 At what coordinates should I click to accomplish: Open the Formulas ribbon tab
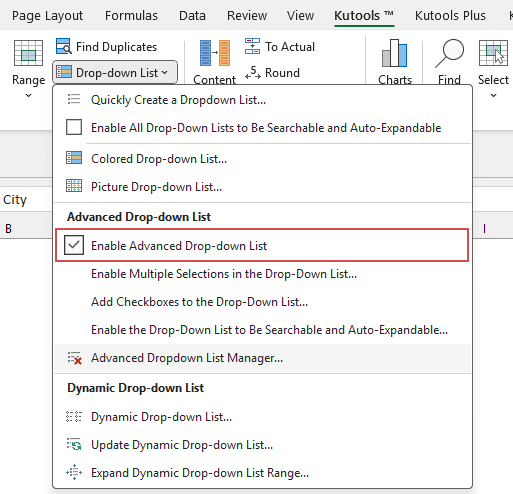[131, 16]
